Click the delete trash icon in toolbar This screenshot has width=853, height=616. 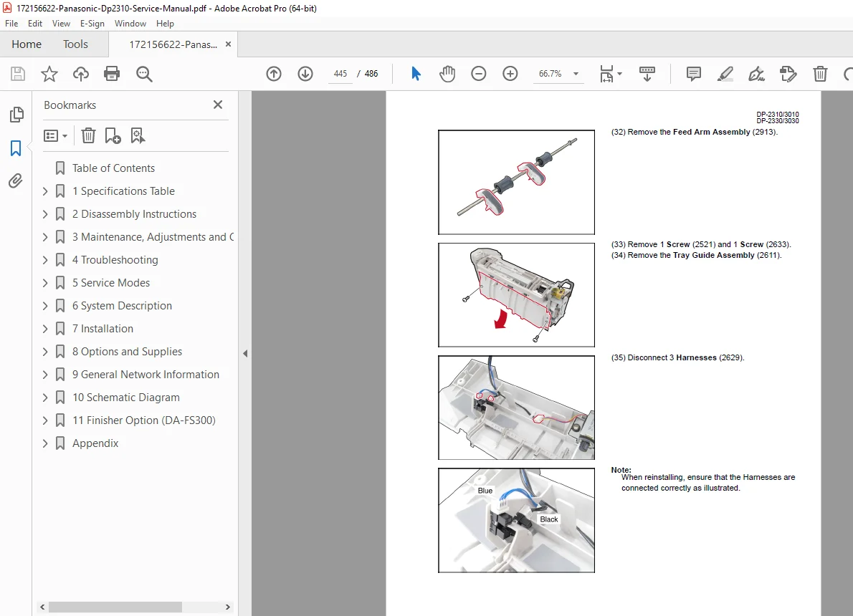coord(820,73)
